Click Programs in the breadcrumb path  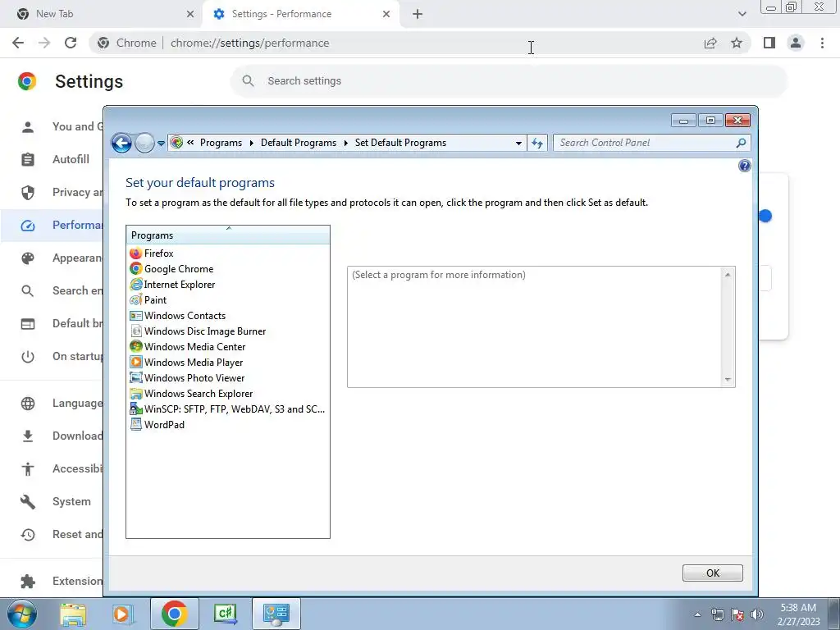(221, 143)
